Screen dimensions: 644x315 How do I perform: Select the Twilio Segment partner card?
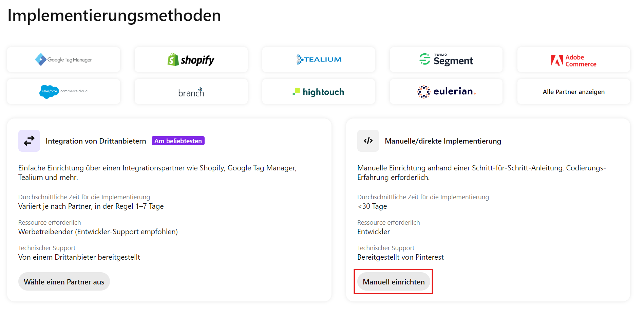446,60
